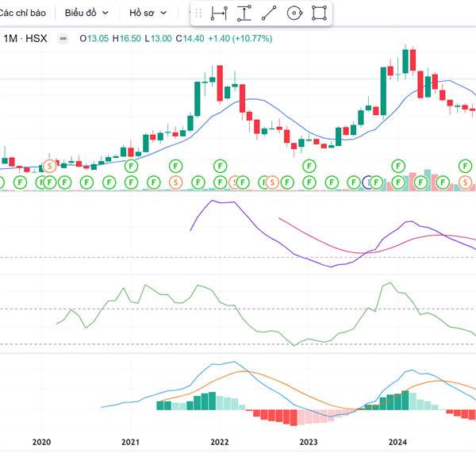Click the lower F marker above 2023
The width and height of the screenshot is (476, 476).
click(x=309, y=182)
